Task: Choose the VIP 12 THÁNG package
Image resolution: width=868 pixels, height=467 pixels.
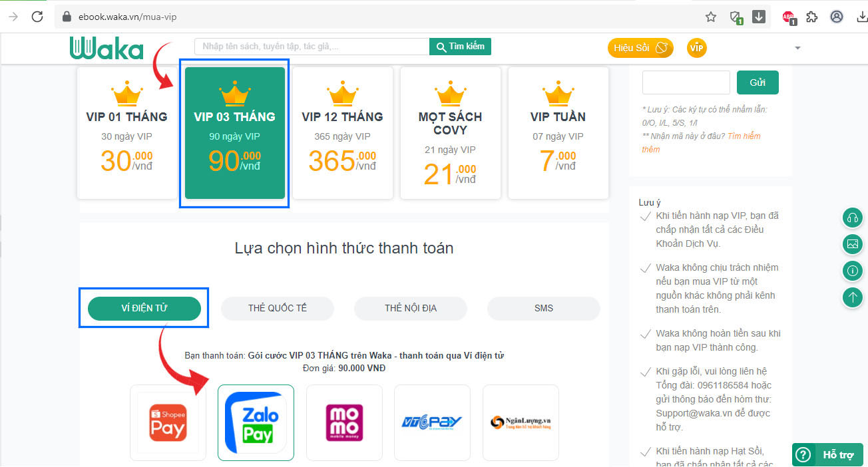Action: [342, 133]
